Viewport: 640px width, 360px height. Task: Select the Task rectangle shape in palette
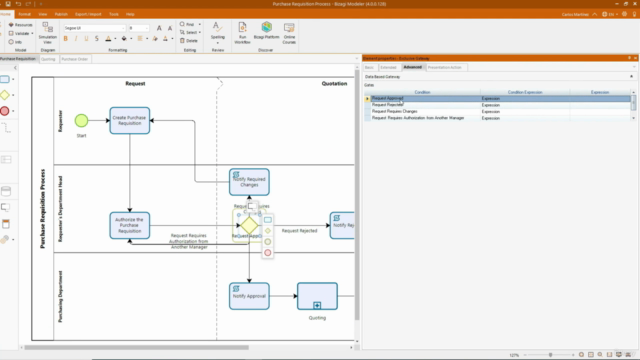[5, 79]
